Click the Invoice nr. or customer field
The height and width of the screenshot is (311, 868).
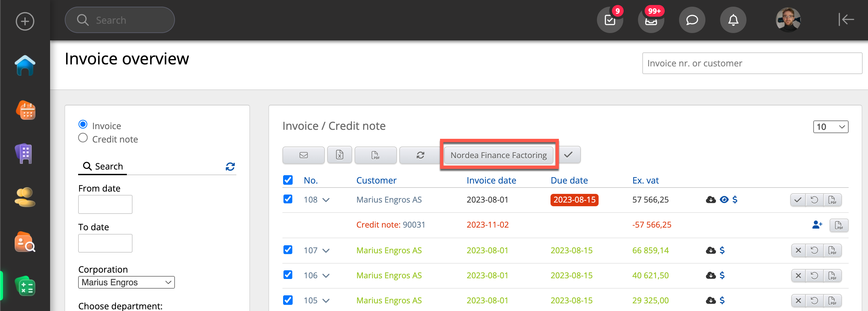(x=752, y=63)
